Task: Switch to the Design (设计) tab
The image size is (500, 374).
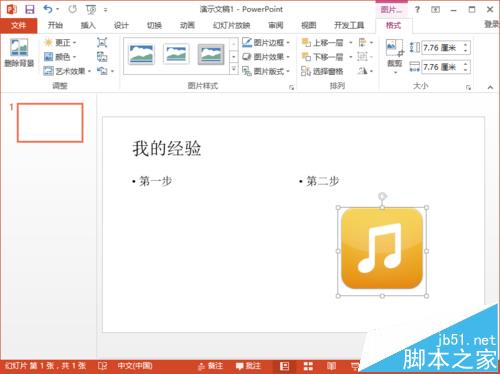Action: pyautogui.click(x=121, y=25)
